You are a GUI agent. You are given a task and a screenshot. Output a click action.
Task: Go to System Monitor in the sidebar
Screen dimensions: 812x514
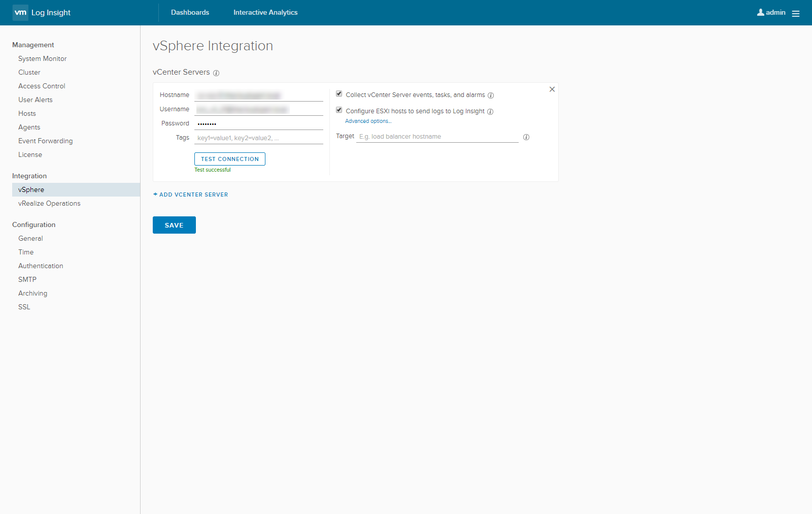point(43,59)
